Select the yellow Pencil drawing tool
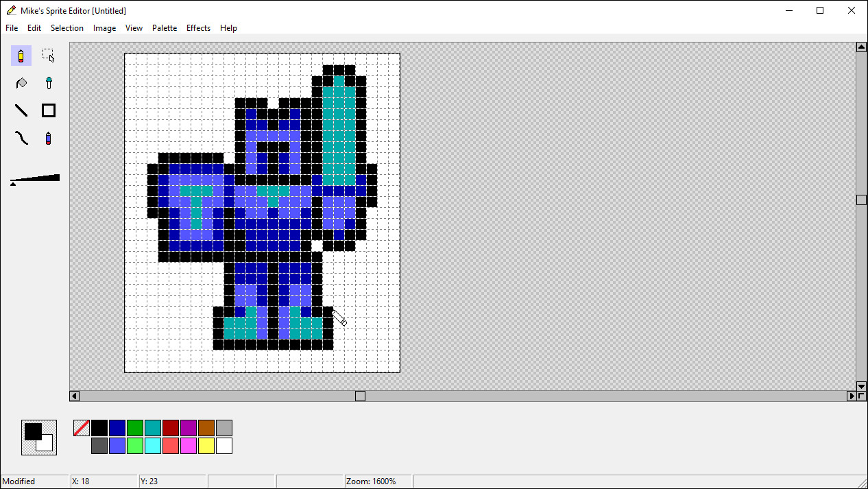 coord(21,56)
